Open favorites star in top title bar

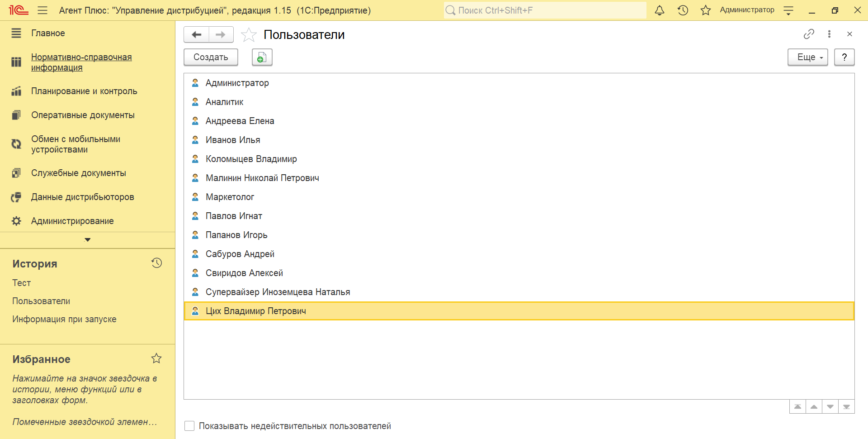pyautogui.click(x=705, y=10)
